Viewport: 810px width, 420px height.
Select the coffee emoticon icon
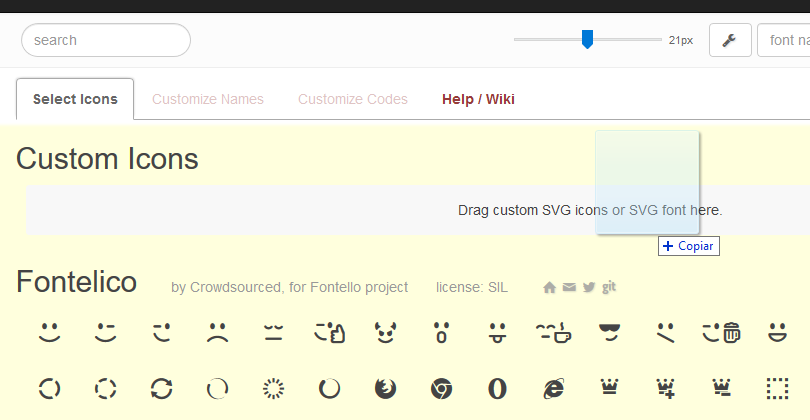point(553,333)
